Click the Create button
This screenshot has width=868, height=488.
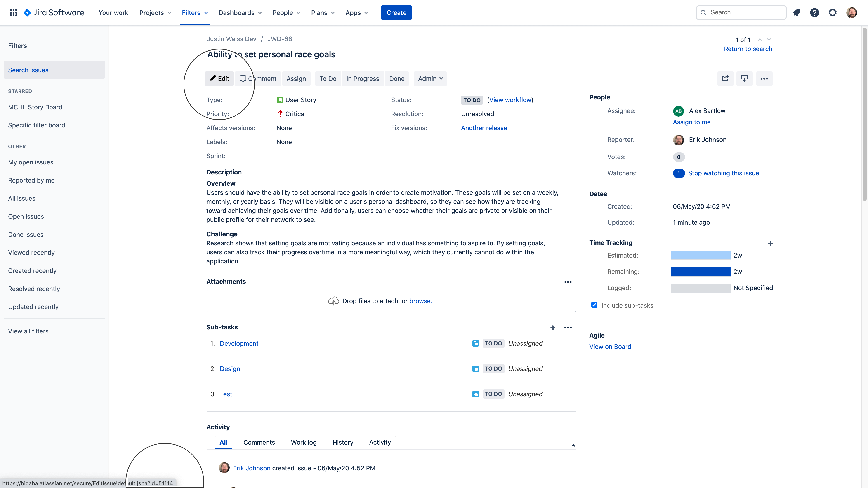click(x=396, y=12)
